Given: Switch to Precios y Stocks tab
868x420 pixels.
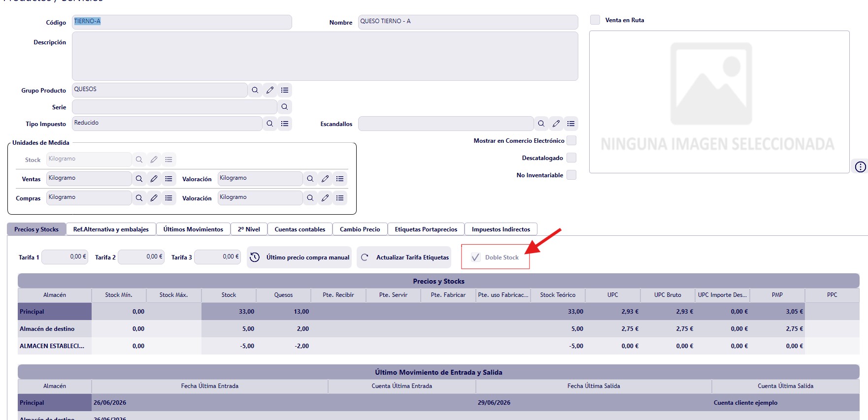Looking at the screenshot, I should point(36,229).
